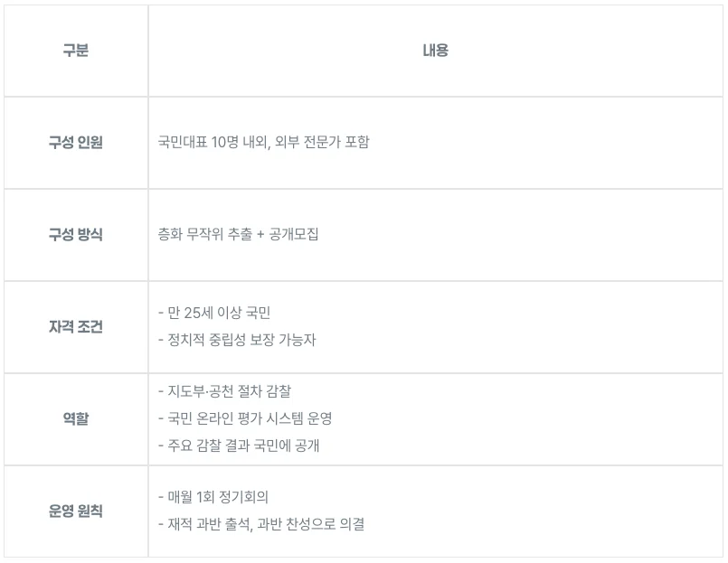The width and height of the screenshot is (728, 563).
Task: Click the '구분' column header
Action: pyautogui.click(x=75, y=51)
